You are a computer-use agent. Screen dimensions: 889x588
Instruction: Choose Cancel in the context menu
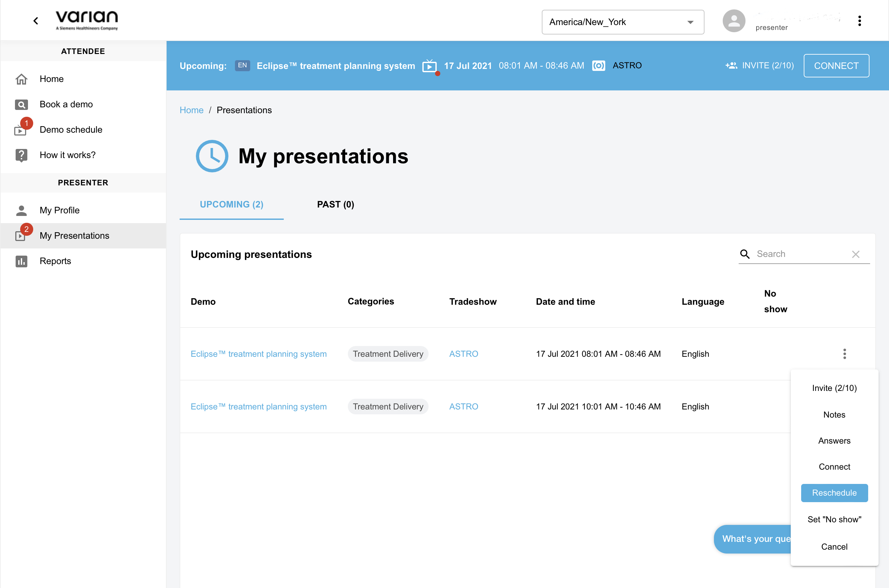834,547
